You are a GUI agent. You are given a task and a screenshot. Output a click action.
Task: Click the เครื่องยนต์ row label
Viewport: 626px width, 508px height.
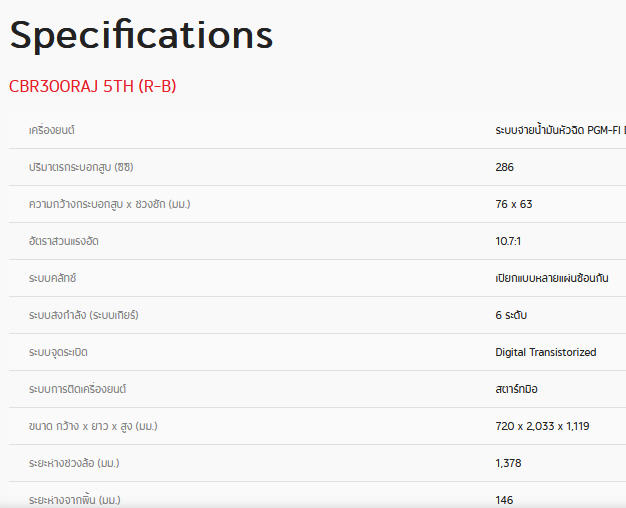coord(52,130)
